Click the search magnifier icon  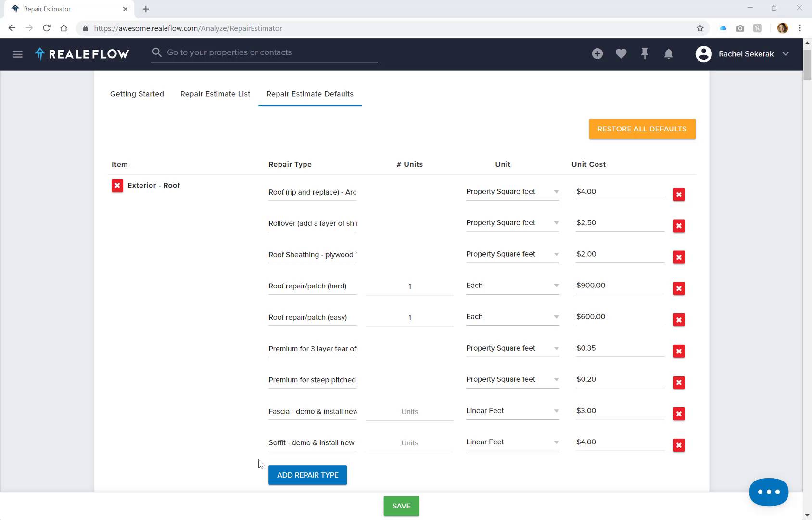(157, 52)
